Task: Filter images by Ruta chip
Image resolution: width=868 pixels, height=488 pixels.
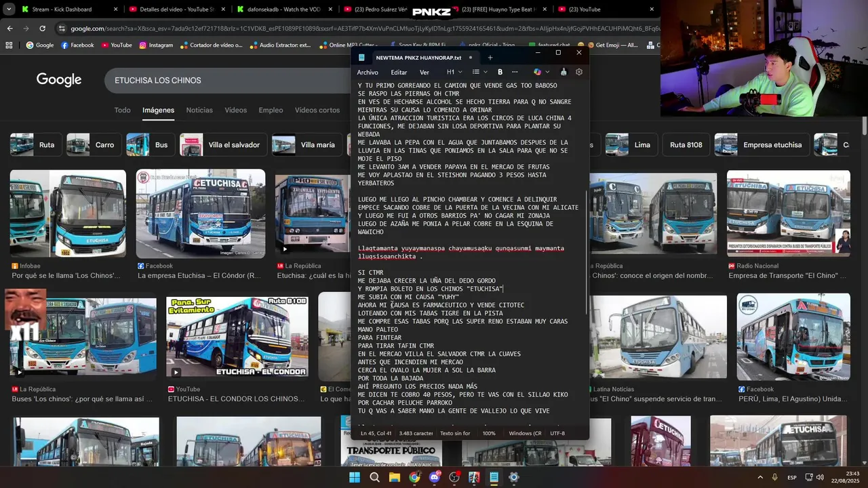Action: 36,145
